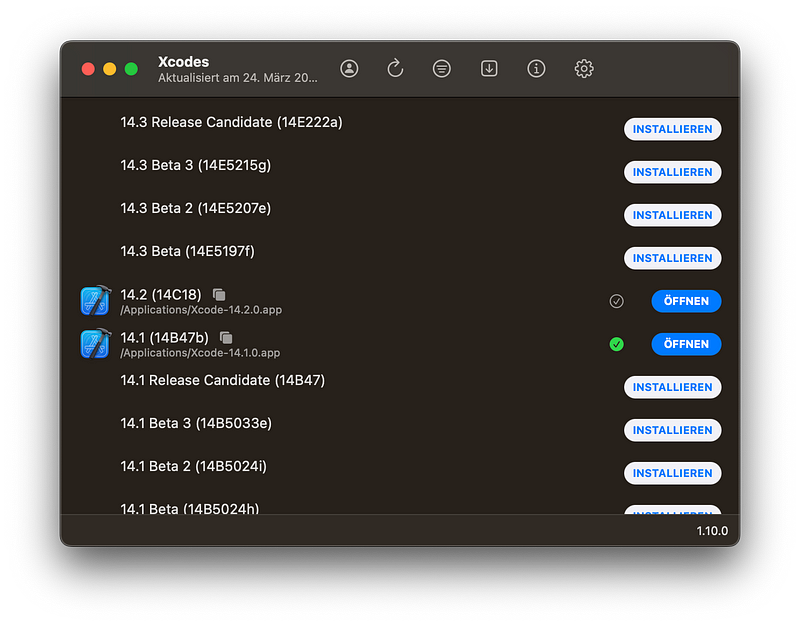
Task: Install 14.1 Release Candidate (14B47)
Action: pos(672,387)
